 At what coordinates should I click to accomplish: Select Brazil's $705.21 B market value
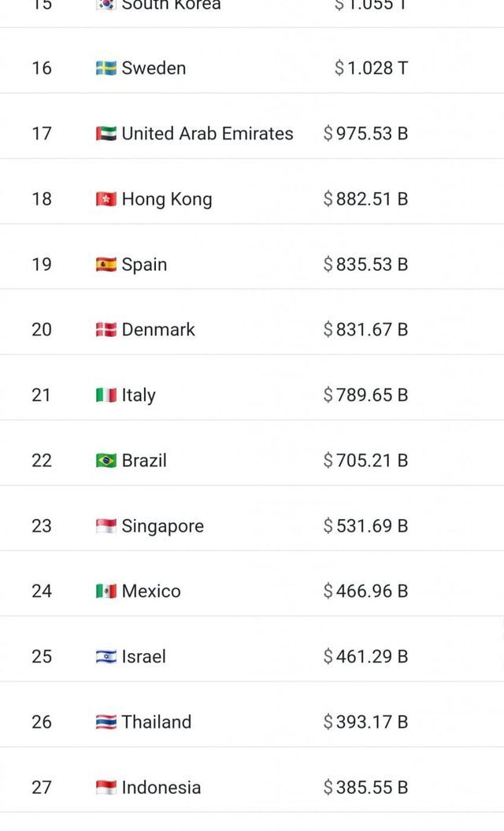[x=365, y=461]
